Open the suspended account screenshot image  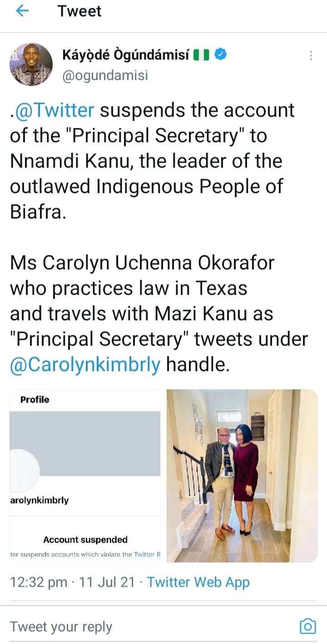tap(85, 476)
